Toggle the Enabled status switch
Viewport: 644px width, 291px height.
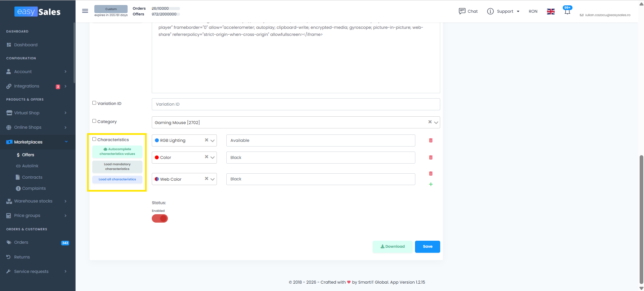coord(160,219)
